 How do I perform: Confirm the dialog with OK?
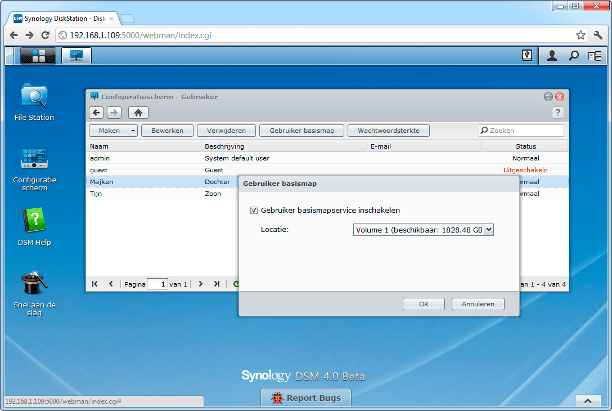[423, 304]
